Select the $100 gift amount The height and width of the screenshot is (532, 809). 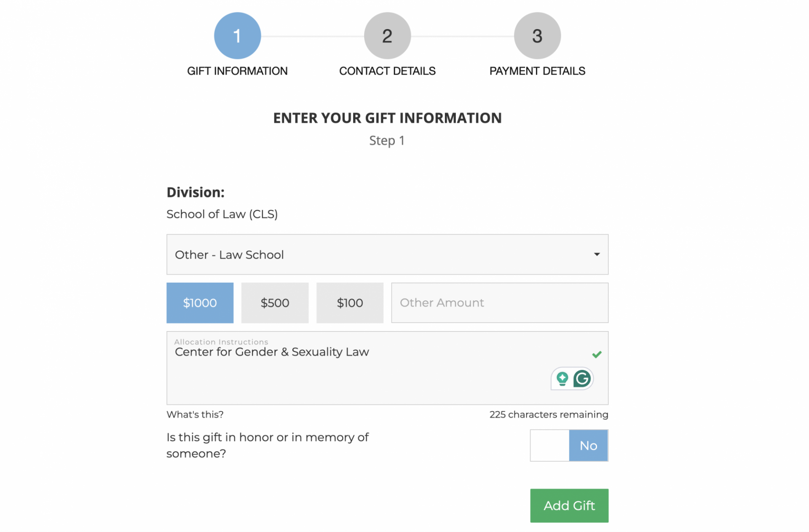tap(350, 302)
